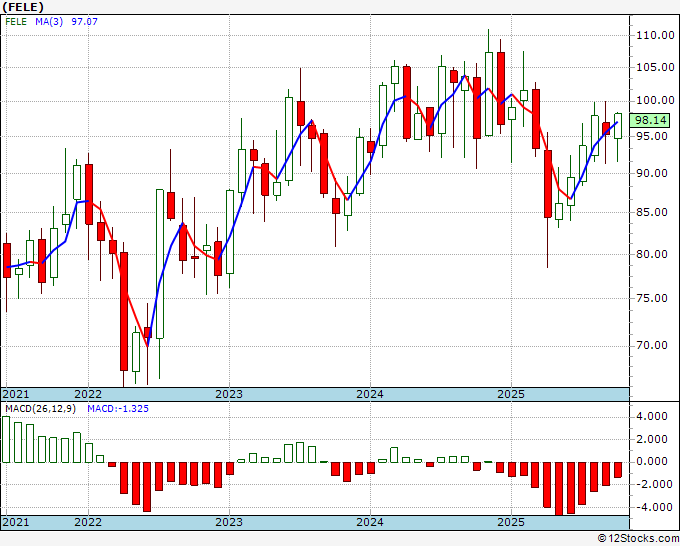The width and height of the screenshot is (680, 546).
Task: Click the FELE legend label
Action: point(16,21)
